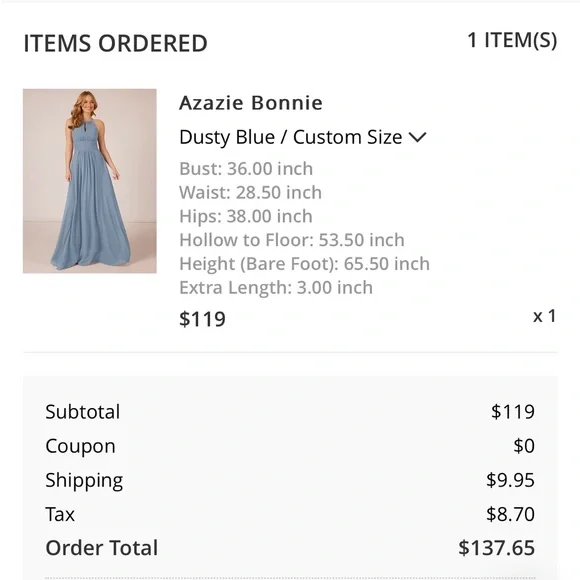Select the Height (Bare Foot) measurement line
This screenshot has height=580, width=580.
(304, 264)
